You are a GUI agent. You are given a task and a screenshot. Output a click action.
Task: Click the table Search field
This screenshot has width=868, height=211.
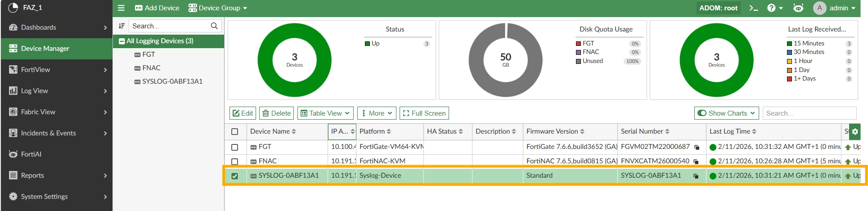[x=809, y=113]
